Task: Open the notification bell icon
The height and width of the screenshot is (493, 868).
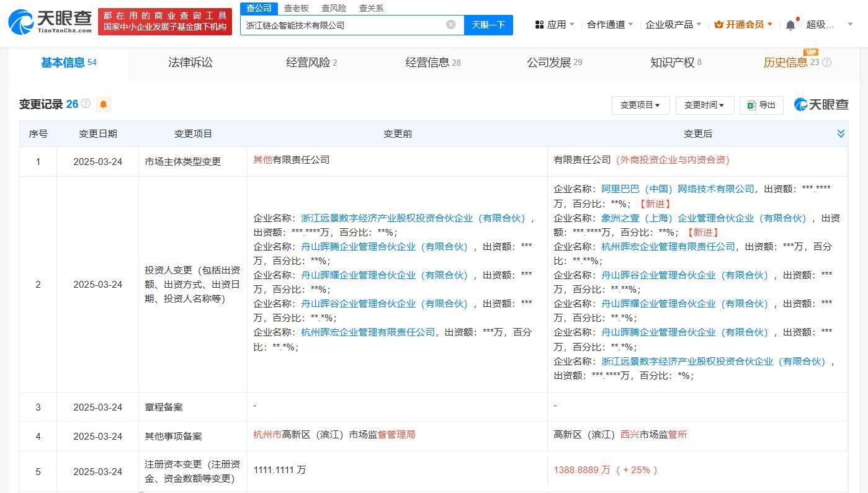Action: tap(790, 25)
